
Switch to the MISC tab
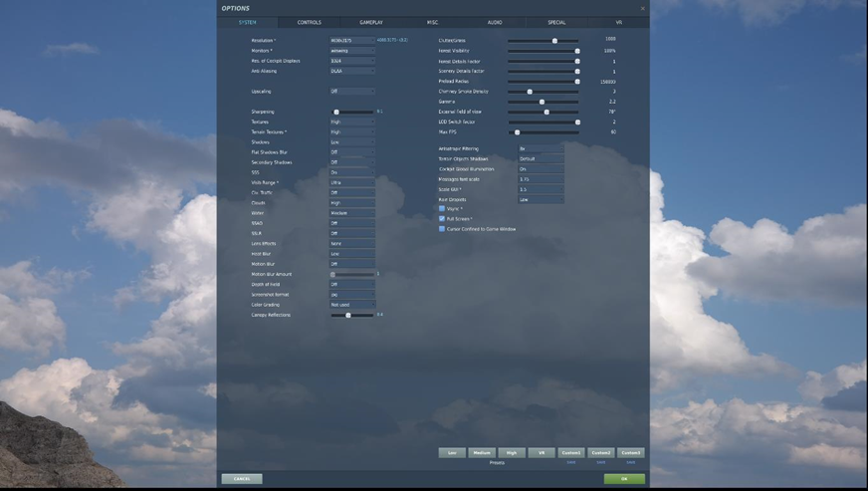click(x=432, y=22)
